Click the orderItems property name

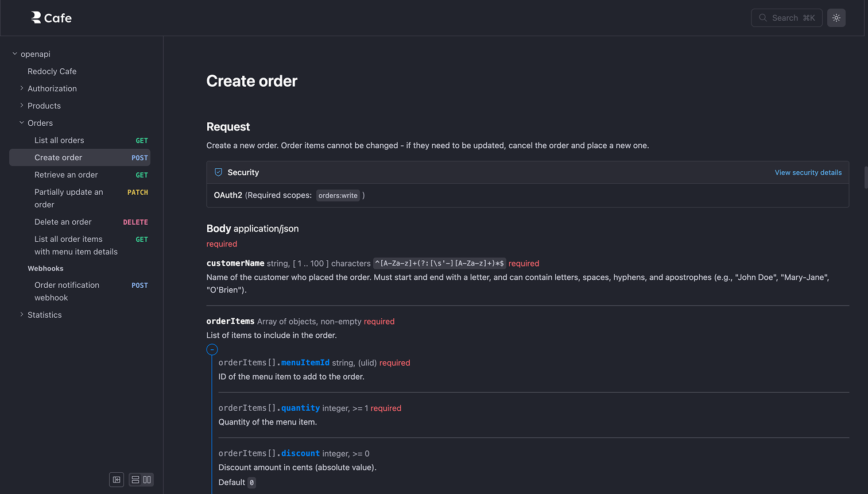[x=231, y=321]
